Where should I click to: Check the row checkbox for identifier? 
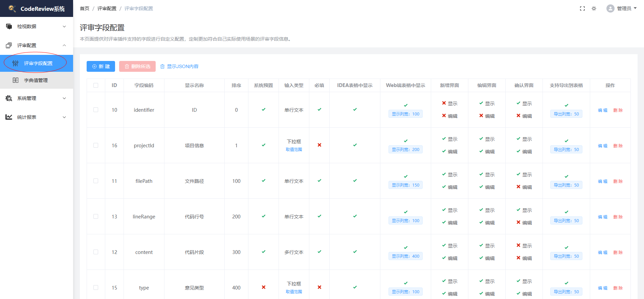pyautogui.click(x=96, y=110)
